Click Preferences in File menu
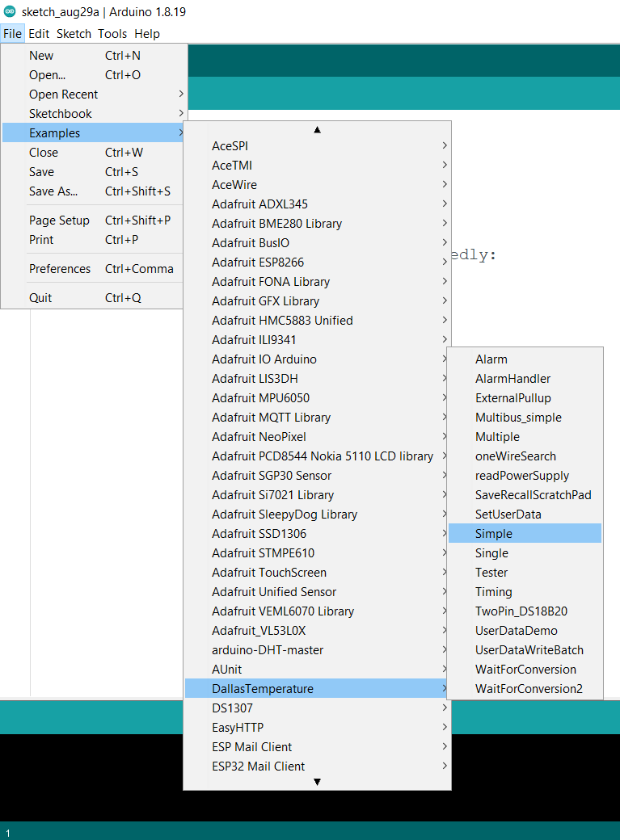Image resolution: width=620 pixels, height=840 pixels. (60, 269)
